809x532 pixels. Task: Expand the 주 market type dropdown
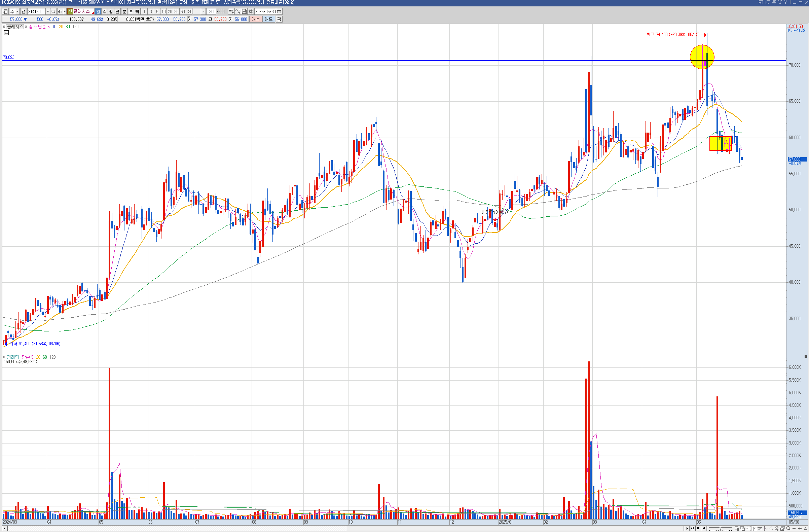coord(17,11)
